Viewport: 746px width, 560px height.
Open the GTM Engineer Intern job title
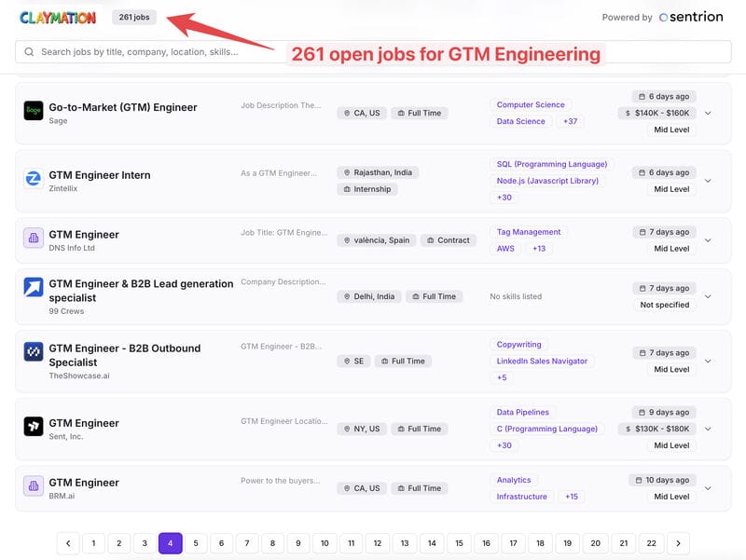(x=100, y=175)
